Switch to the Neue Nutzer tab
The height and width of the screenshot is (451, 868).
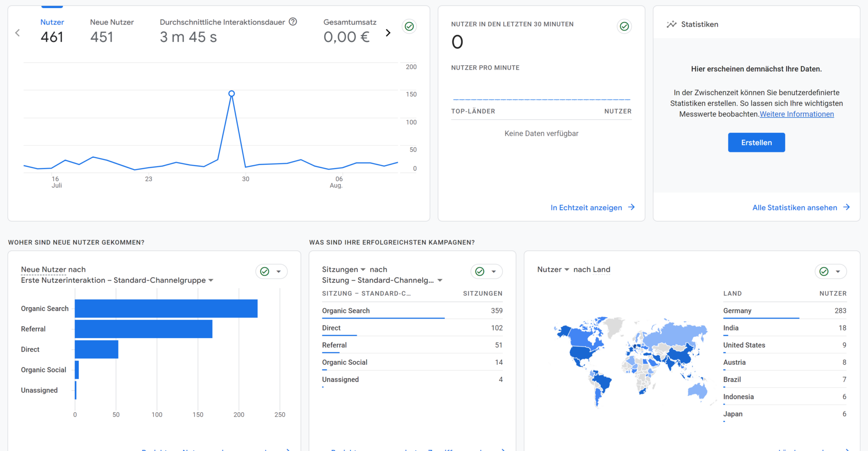(x=112, y=22)
